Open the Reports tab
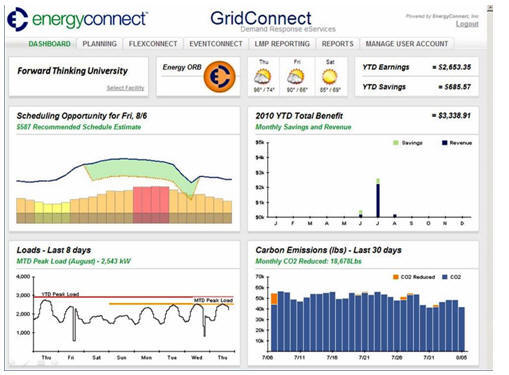The height and width of the screenshot is (375, 509). click(337, 44)
